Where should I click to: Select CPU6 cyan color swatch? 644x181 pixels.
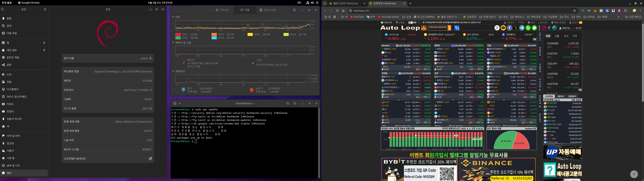[x=214, y=38]
